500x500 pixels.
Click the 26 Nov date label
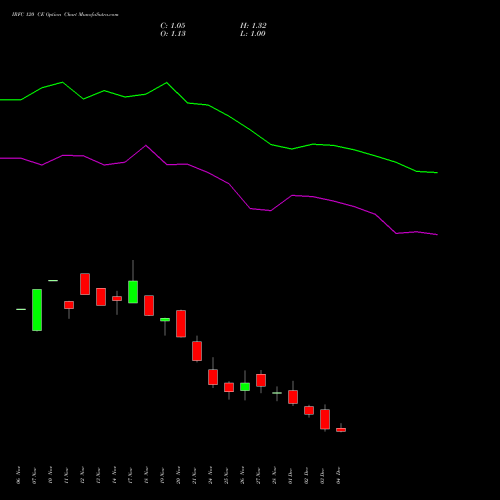coord(242,475)
